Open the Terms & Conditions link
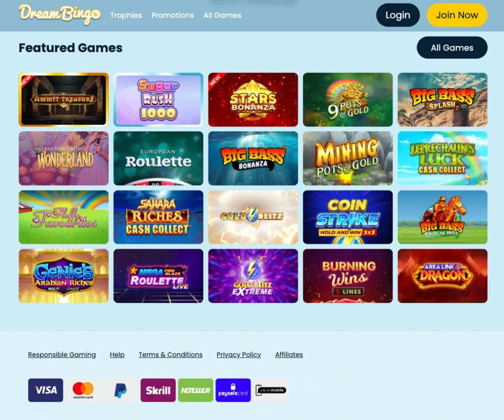This screenshot has width=504, height=420. [x=171, y=355]
